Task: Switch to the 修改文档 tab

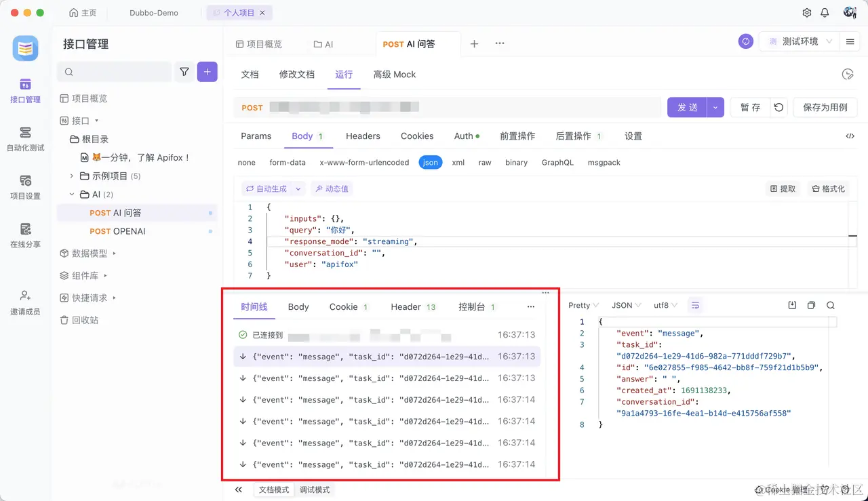Action: click(297, 75)
